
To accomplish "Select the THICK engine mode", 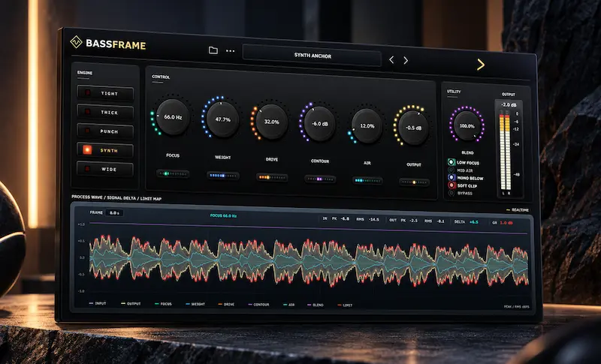I will pos(105,112).
